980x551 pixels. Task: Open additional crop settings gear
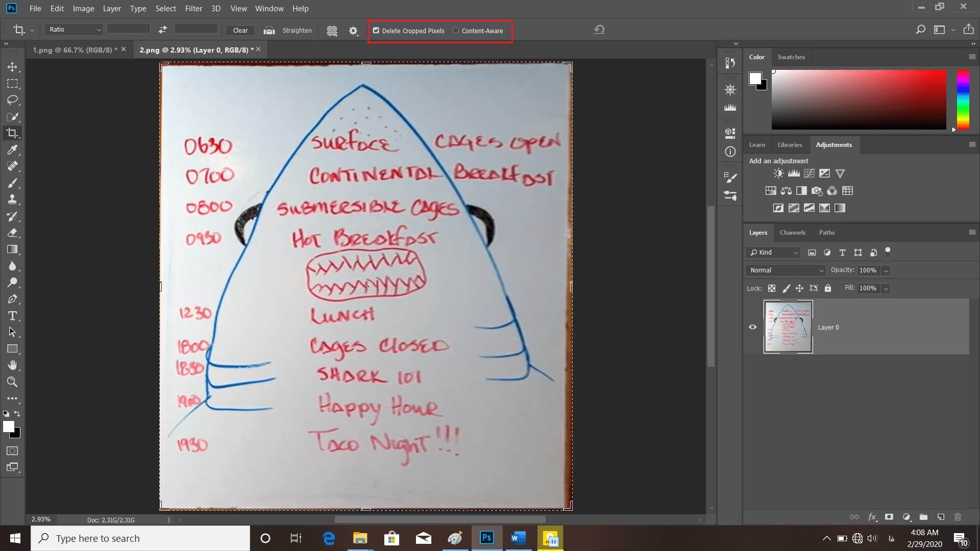click(x=353, y=31)
